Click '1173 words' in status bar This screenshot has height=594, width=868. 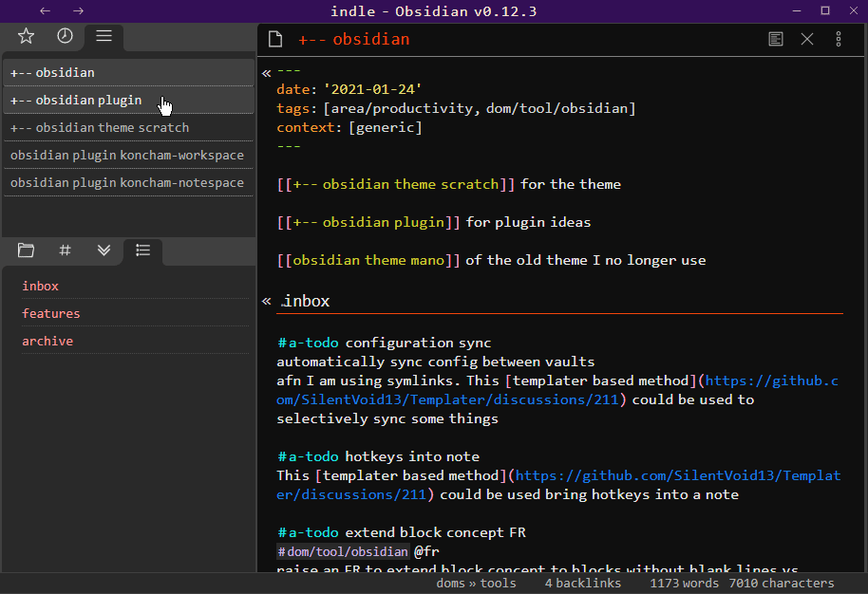pos(684,583)
